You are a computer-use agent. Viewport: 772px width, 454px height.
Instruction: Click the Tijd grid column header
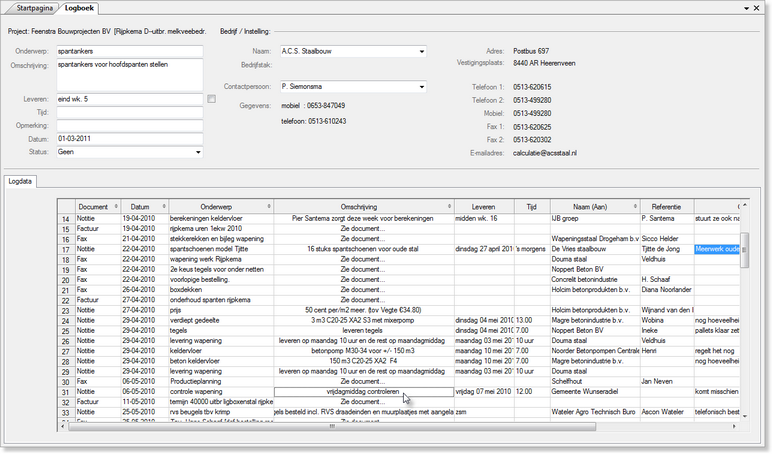532,207
